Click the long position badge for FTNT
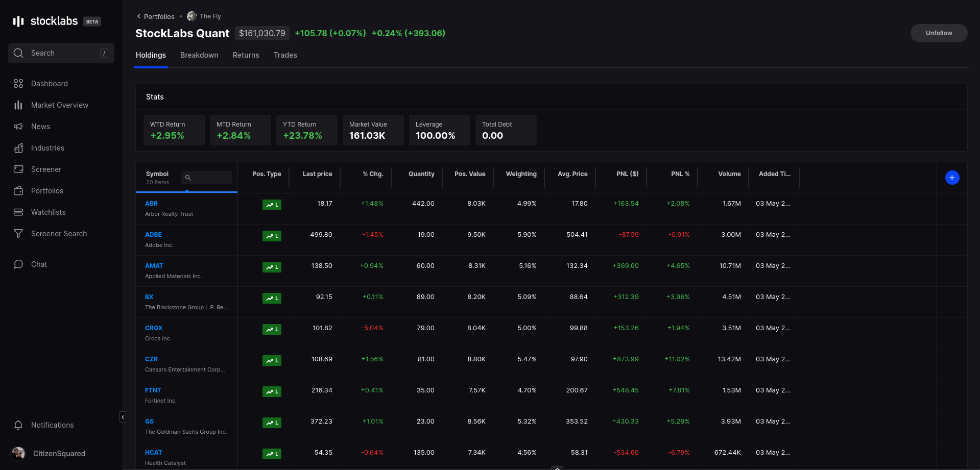This screenshot has height=470, width=980. [272, 391]
